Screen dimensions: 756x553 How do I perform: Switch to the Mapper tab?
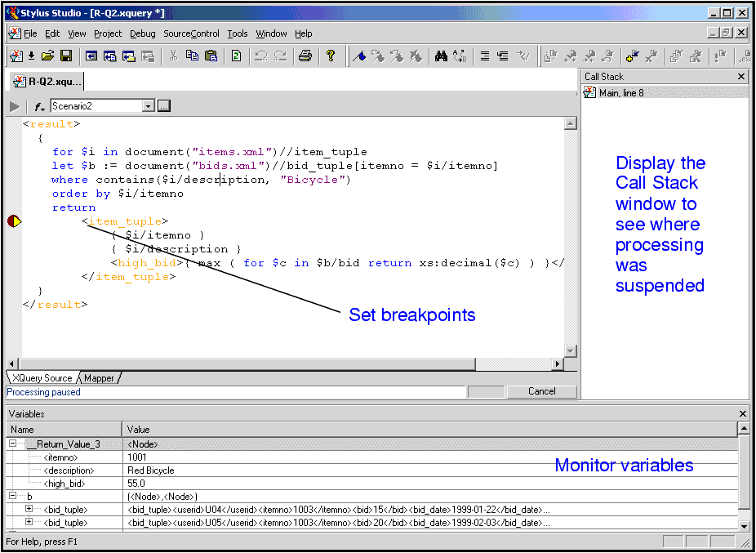click(99, 377)
